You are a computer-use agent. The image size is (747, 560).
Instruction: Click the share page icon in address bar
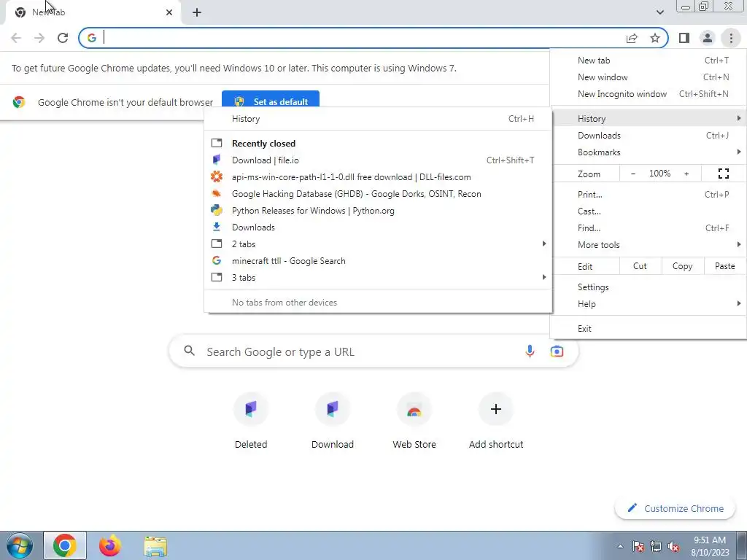[x=632, y=38]
